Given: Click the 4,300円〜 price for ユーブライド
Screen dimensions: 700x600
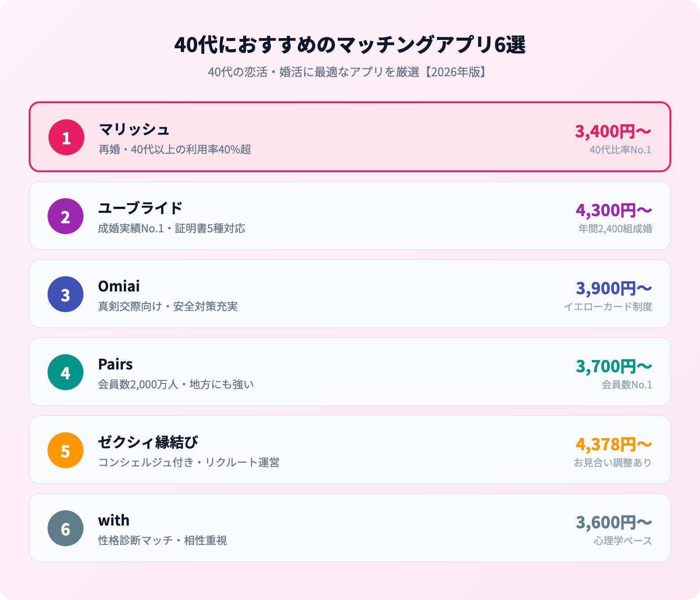Looking at the screenshot, I should click(x=614, y=210).
